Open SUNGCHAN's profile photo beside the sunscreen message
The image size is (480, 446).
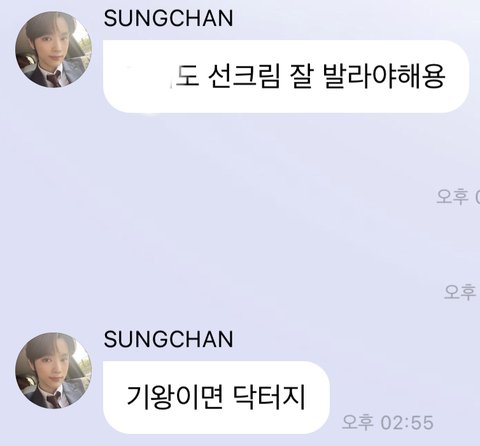point(54,49)
